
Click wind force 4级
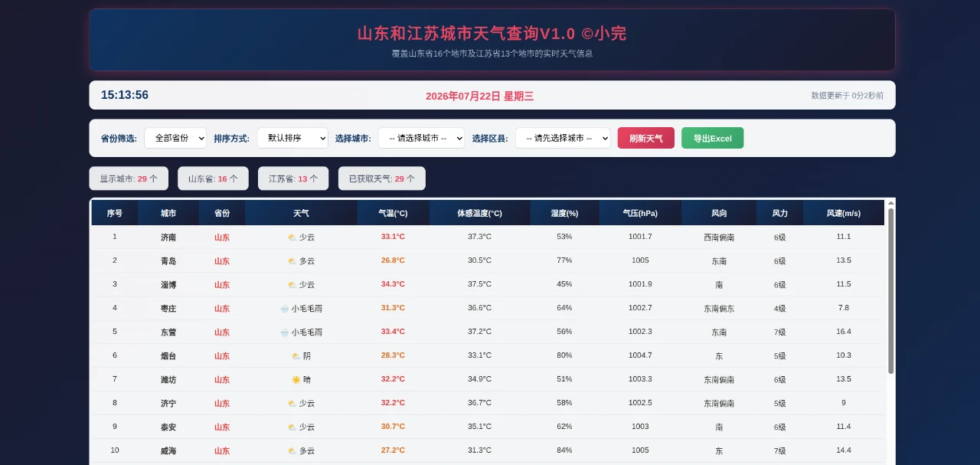pyautogui.click(x=780, y=309)
